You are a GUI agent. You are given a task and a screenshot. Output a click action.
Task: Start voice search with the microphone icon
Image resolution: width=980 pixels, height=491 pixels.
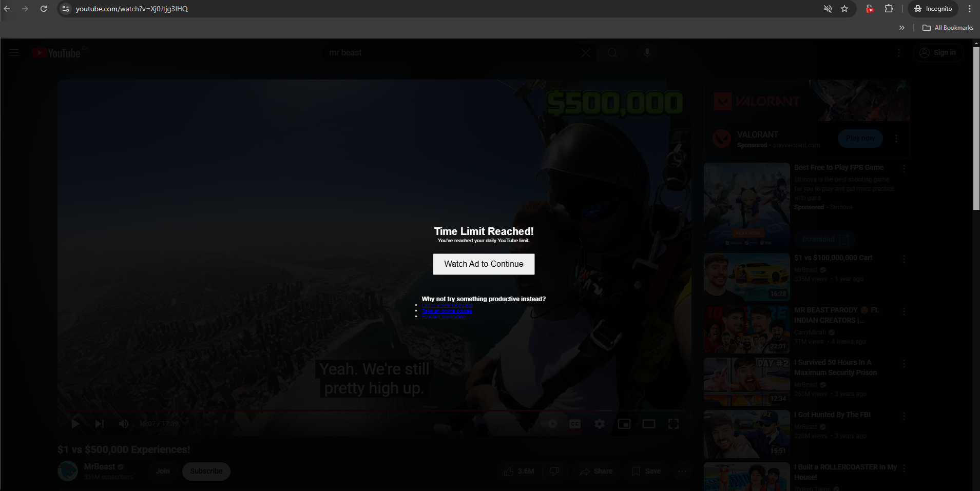click(647, 52)
